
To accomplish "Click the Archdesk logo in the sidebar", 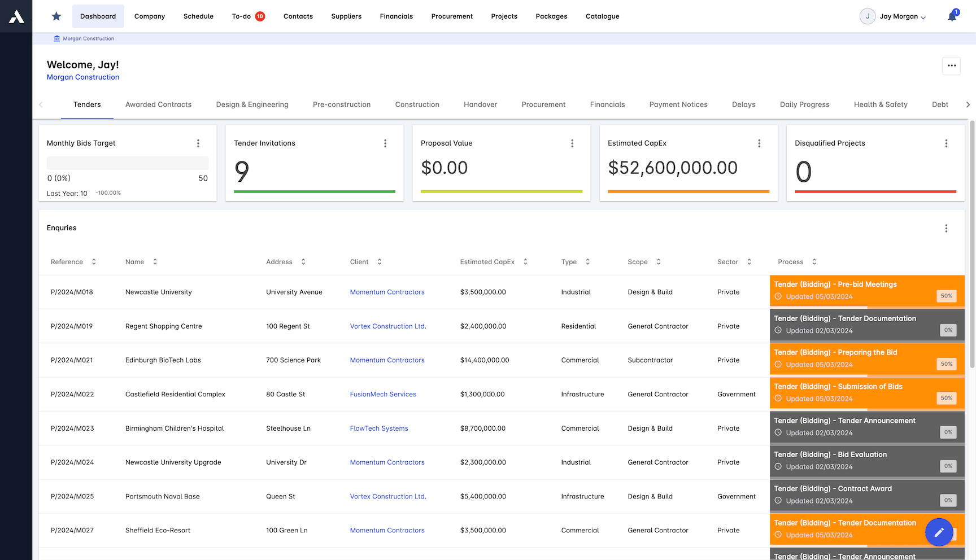I will tap(16, 16).
